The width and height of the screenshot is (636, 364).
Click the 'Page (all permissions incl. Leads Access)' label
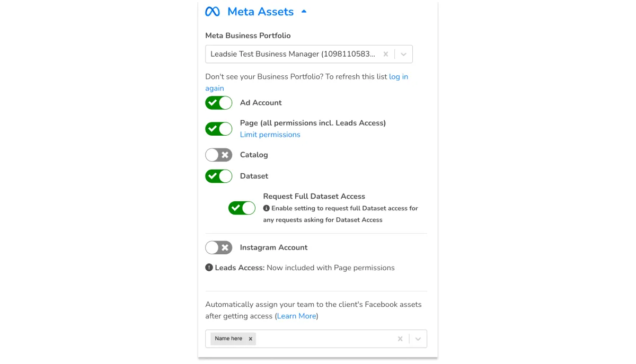313,123
